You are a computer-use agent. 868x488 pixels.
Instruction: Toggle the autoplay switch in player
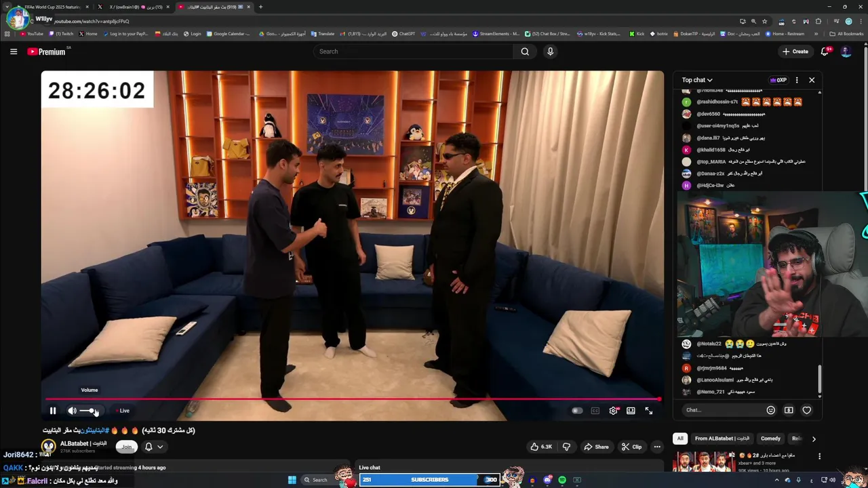(576, 411)
